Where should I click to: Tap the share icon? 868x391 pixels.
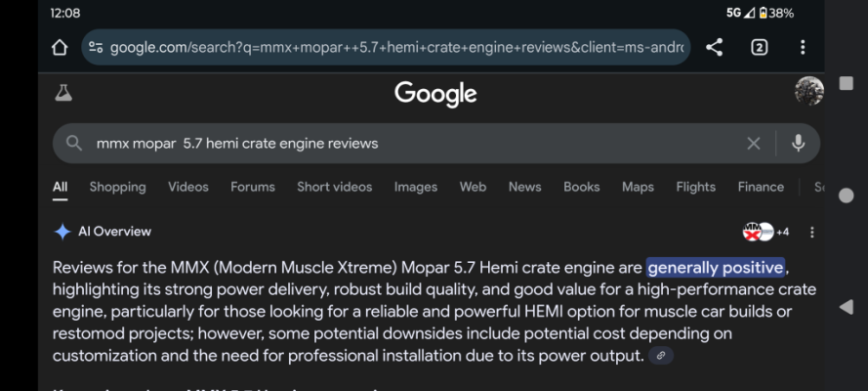tap(714, 48)
